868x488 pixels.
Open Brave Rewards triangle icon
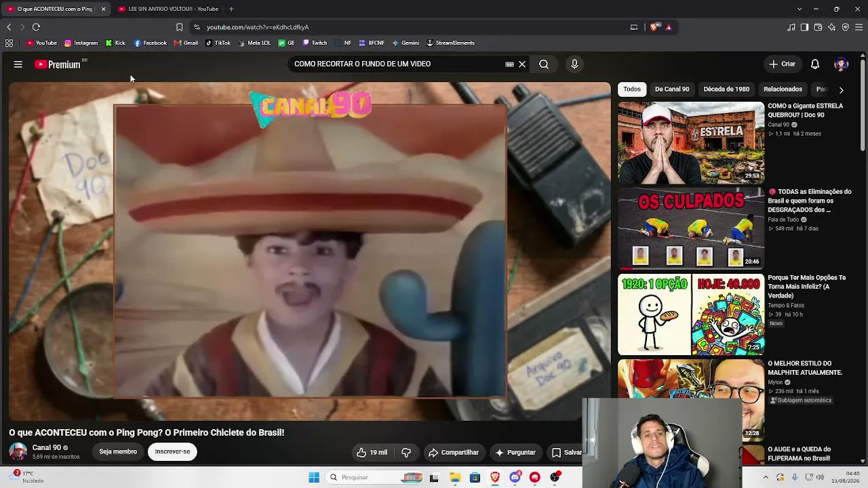coord(669,27)
